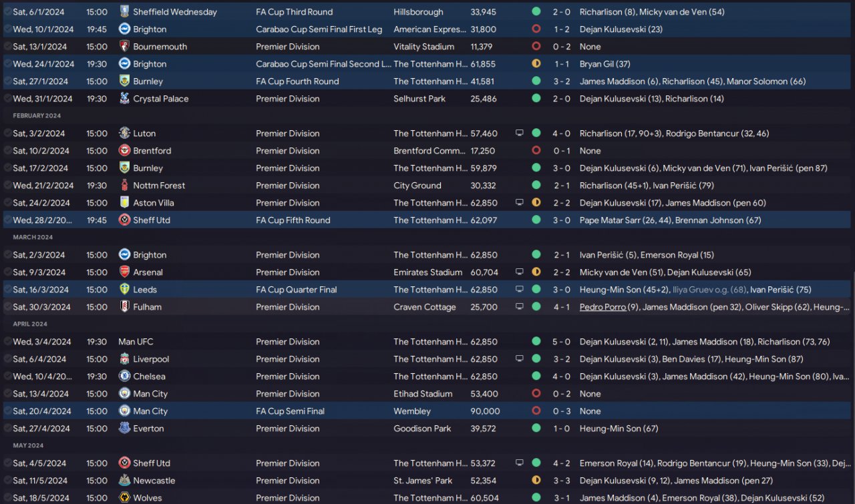This screenshot has height=504, width=855.
Task: Click the Selhurst Park venue
Action: pyautogui.click(x=421, y=99)
